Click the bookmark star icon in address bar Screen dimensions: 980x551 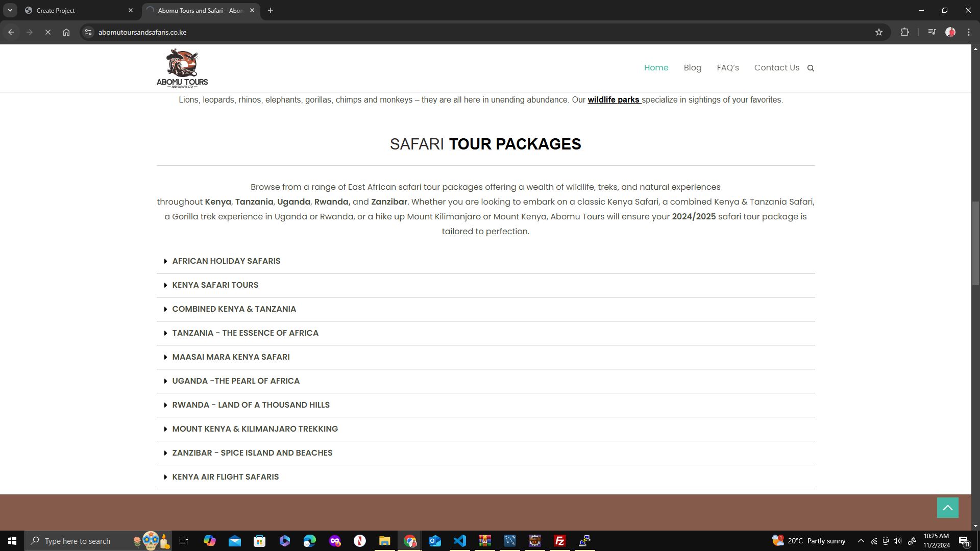pos(879,32)
